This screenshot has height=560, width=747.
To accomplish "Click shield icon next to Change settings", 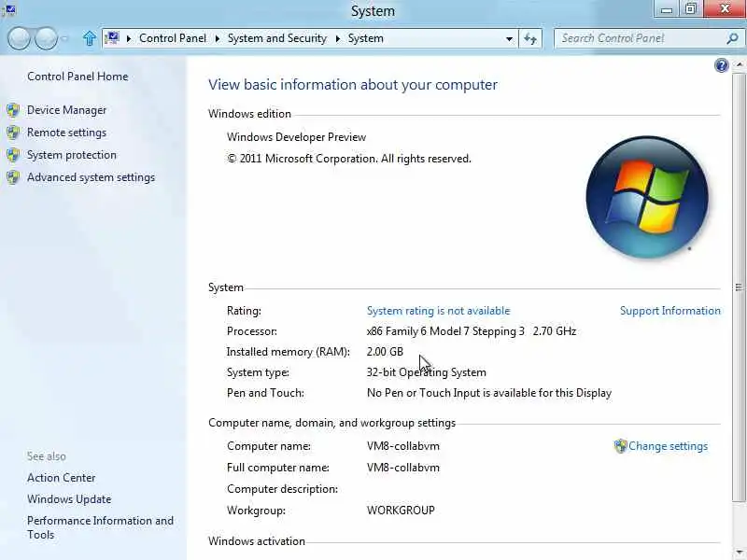I will click(x=620, y=446).
